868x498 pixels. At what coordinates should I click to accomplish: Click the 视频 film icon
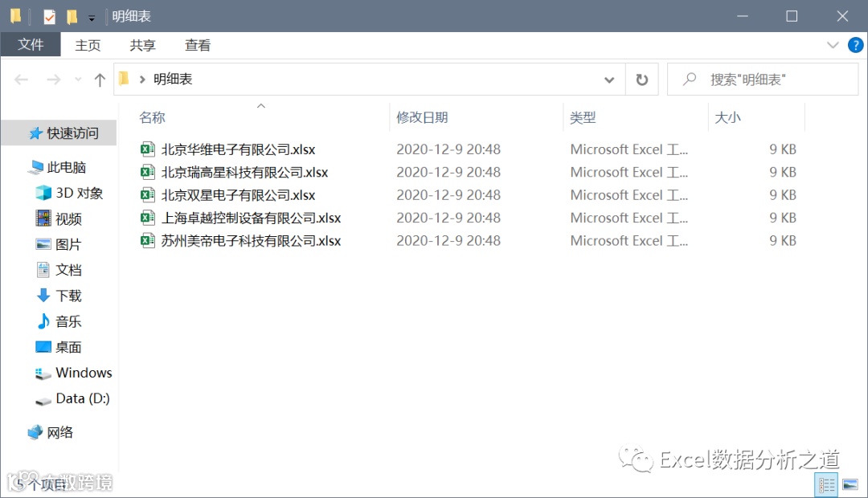tap(43, 218)
